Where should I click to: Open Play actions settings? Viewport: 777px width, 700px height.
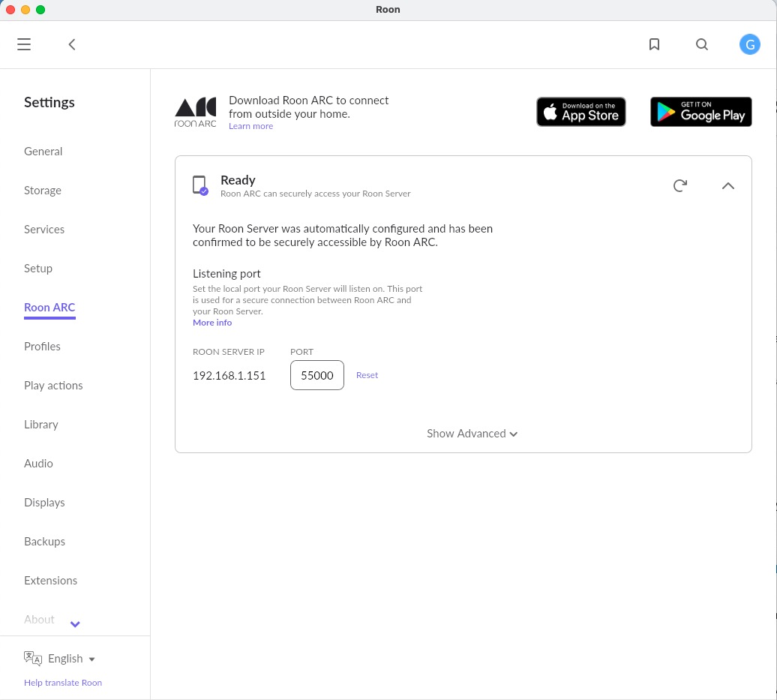(53, 385)
